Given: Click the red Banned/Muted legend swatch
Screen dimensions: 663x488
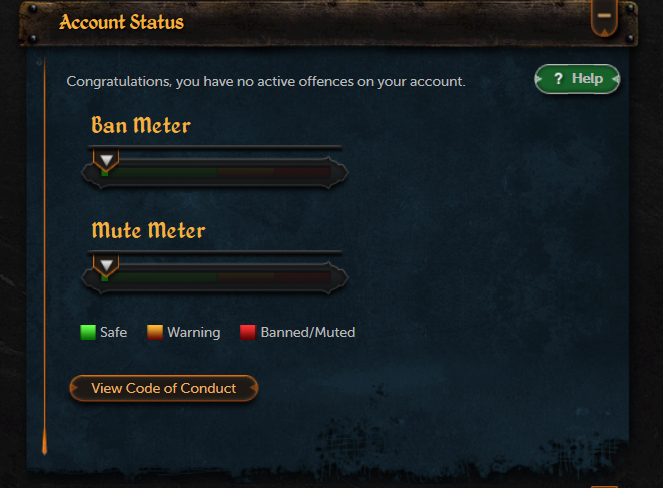Looking at the screenshot, I should click(248, 332).
